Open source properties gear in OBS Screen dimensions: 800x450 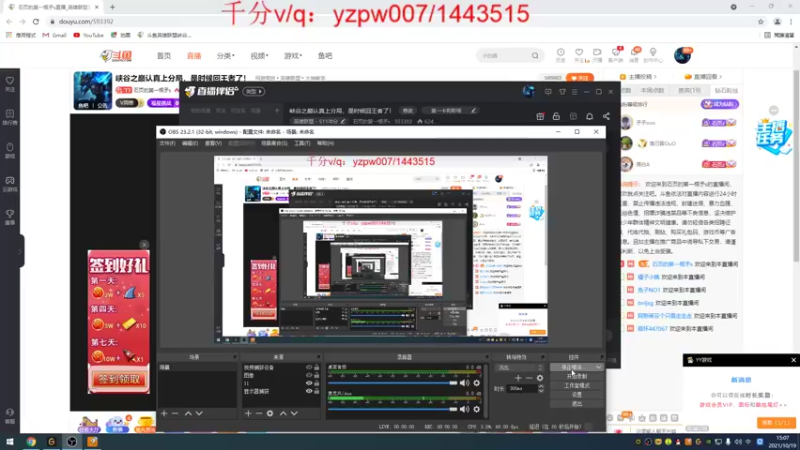pos(270,413)
